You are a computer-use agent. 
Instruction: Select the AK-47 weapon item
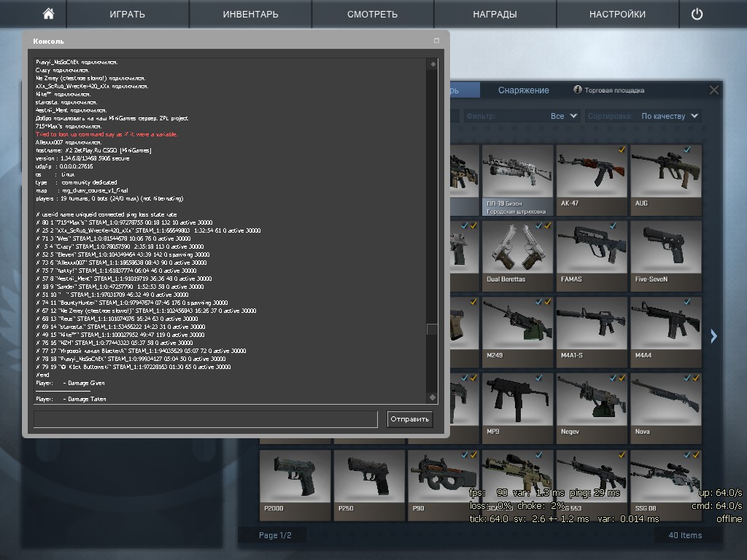pyautogui.click(x=592, y=179)
